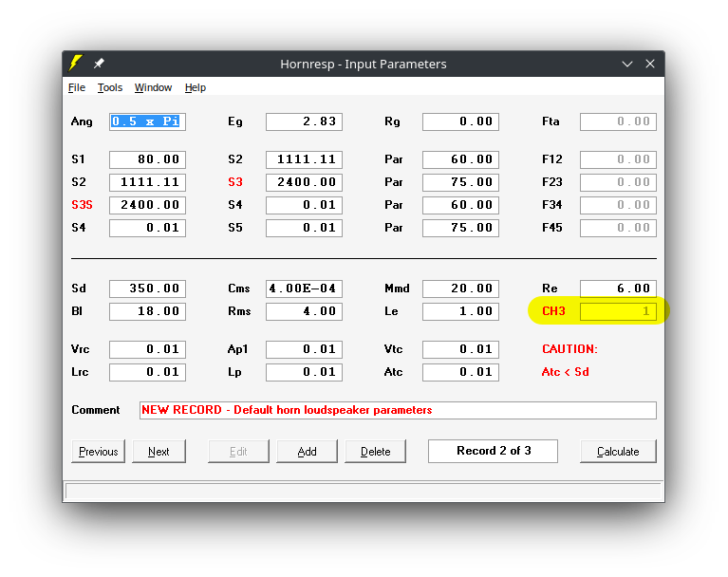Click the Cms field showing 4.00E-04
The image size is (728, 577).
point(304,288)
